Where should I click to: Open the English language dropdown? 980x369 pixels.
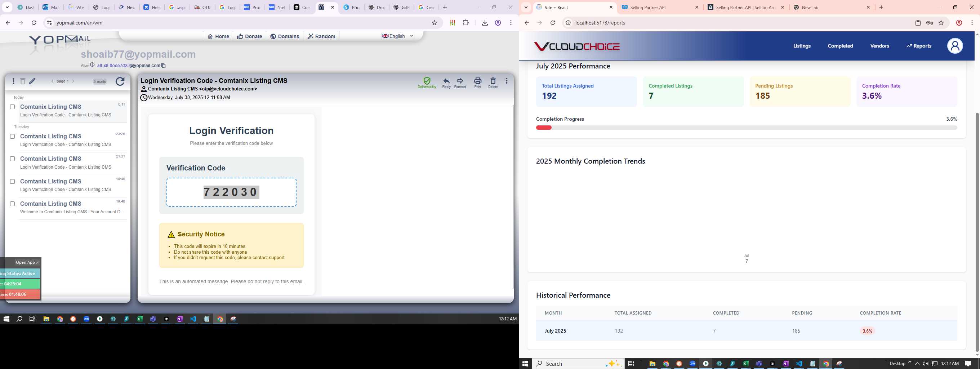(x=397, y=36)
